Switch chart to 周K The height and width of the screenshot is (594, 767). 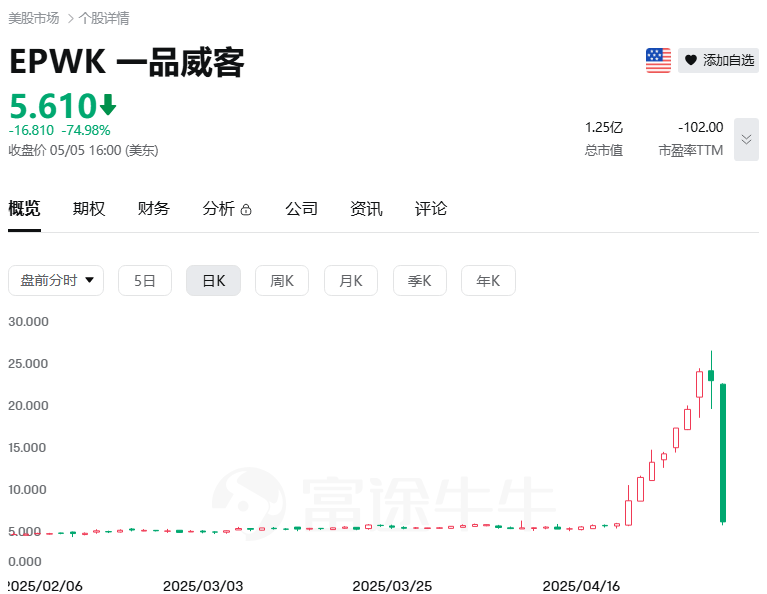pos(282,280)
